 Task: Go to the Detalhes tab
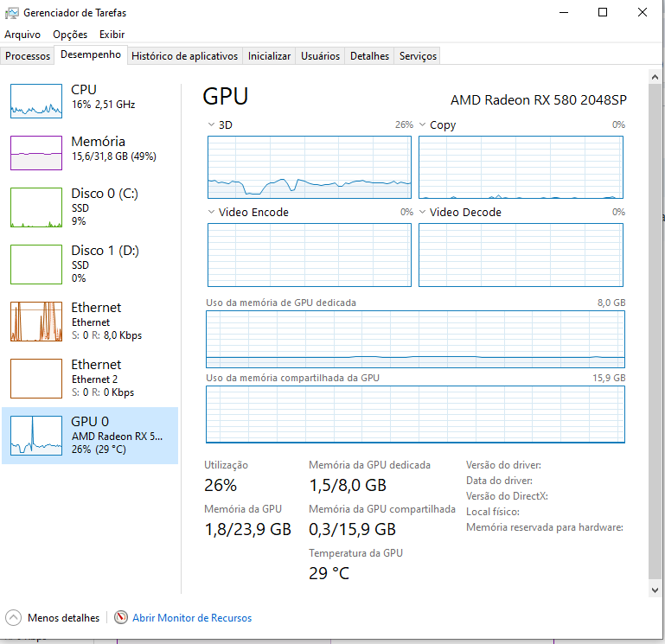pos(369,56)
